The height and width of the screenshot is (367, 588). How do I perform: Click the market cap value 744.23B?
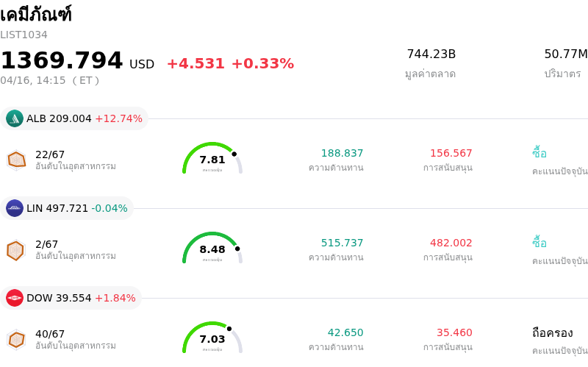click(431, 54)
